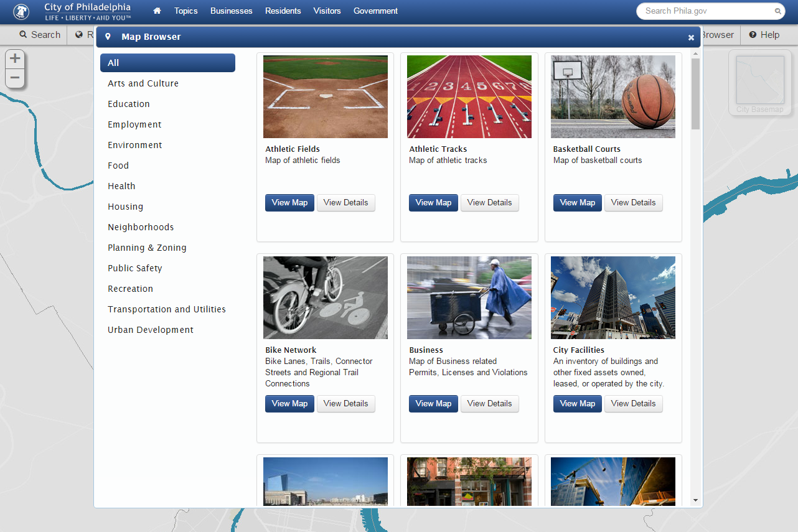Click the street vendor Business thumbnail
The image size is (798, 532).
point(469,297)
